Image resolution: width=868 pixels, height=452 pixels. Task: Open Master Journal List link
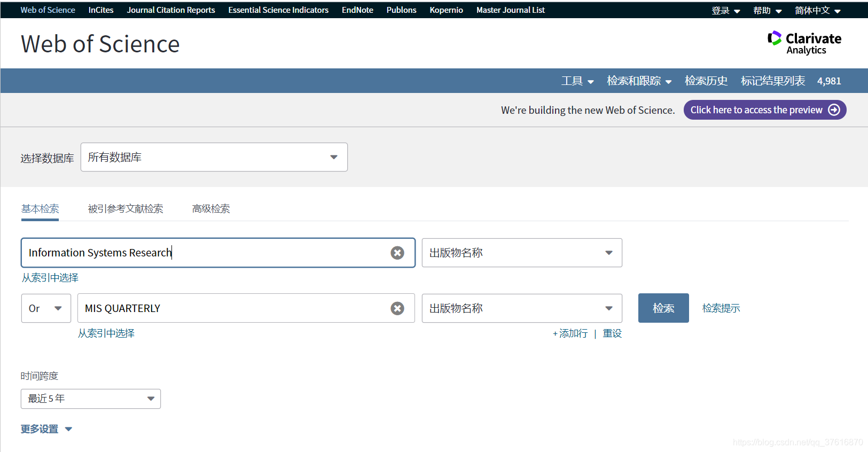511,10
